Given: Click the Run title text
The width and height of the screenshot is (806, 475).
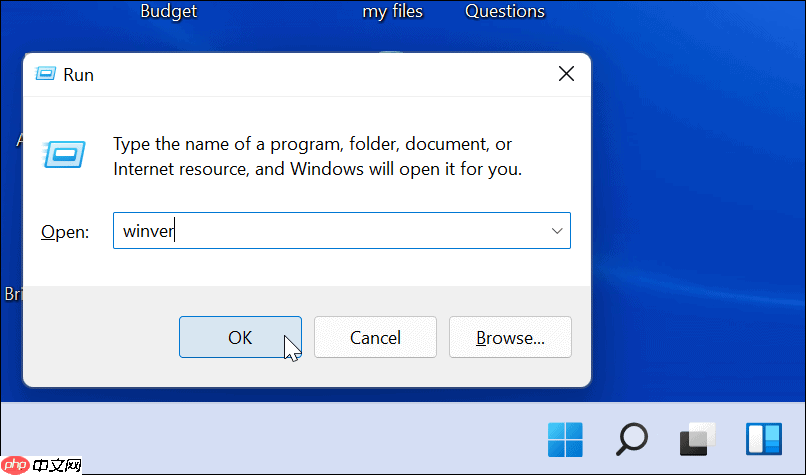Looking at the screenshot, I should (x=78, y=74).
